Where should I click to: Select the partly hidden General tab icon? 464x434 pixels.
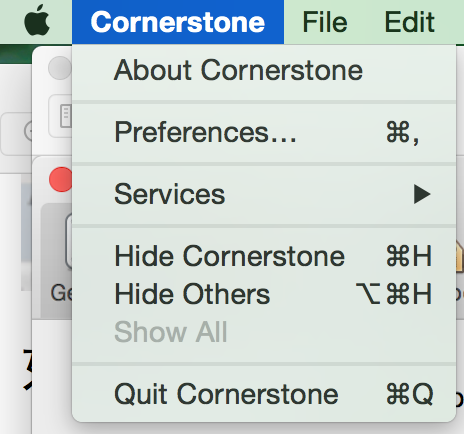(69, 241)
